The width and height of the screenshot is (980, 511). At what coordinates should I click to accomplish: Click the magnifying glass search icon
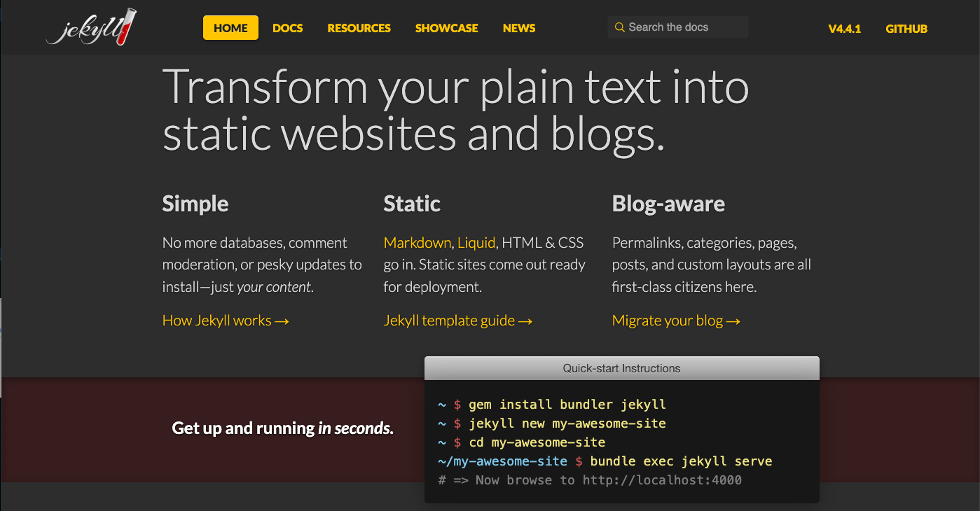click(619, 27)
